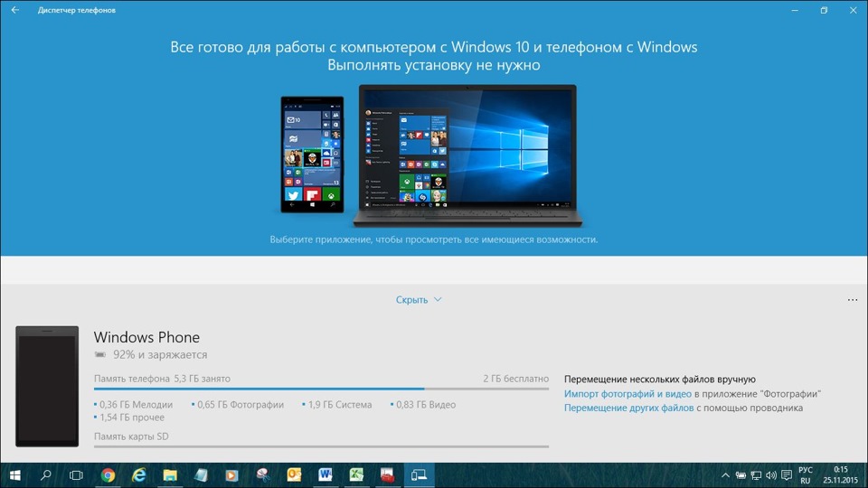Open the volume tray icon
Viewport: 868px width, 488px height.
coord(771,475)
